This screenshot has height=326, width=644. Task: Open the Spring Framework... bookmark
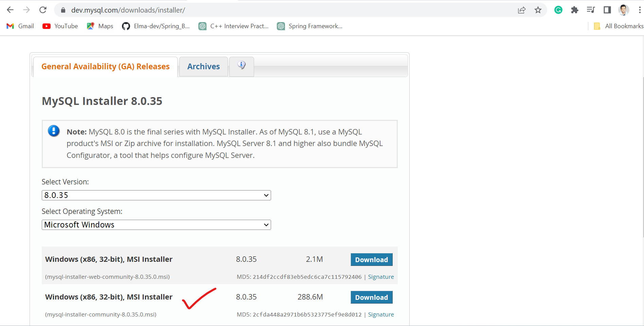(310, 26)
